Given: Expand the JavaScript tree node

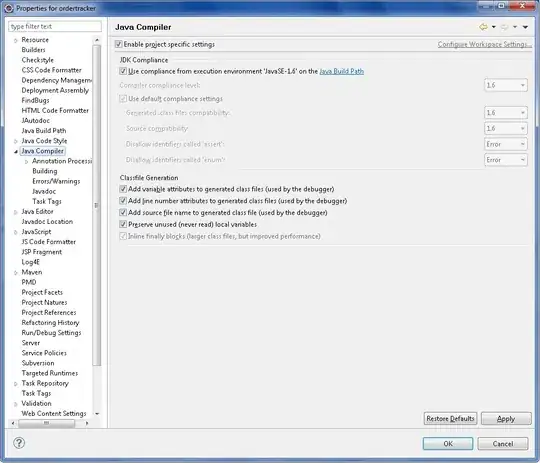Looking at the screenshot, I should pos(15,232).
